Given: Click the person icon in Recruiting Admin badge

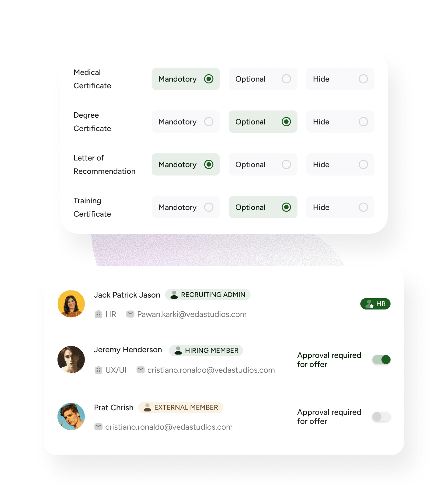Looking at the screenshot, I should pyautogui.click(x=174, y=295).
